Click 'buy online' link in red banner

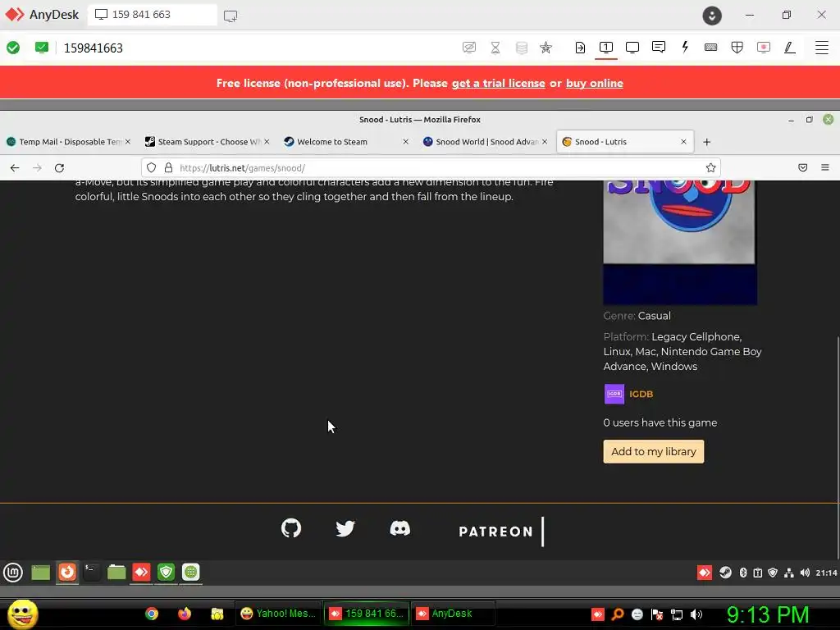[x=594, y=83]
